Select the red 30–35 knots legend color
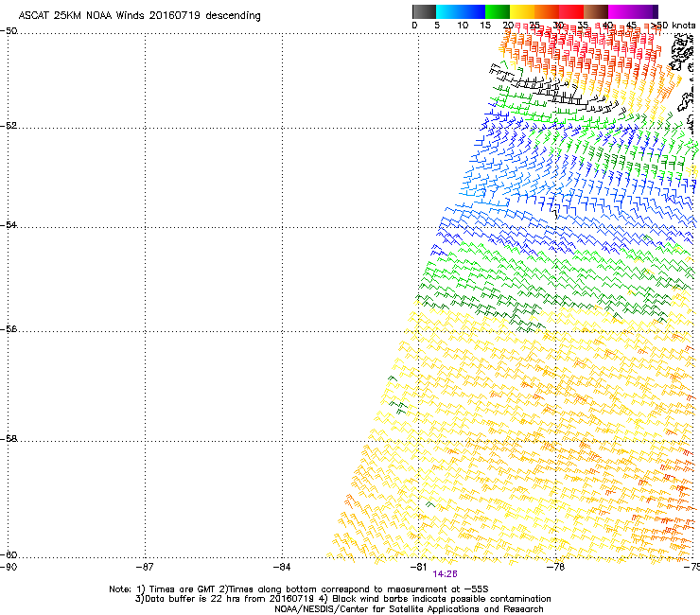700x615 pixels. click(x=571, y=11)
